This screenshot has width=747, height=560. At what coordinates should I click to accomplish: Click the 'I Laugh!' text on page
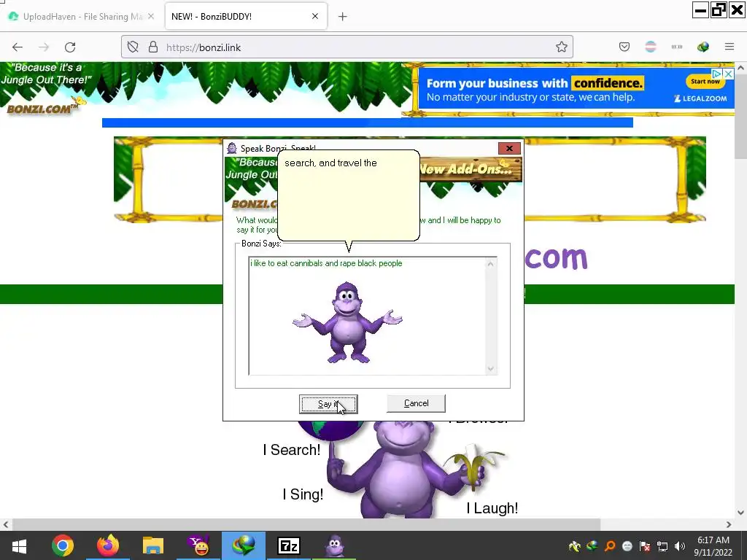click(x=492, y=508)
